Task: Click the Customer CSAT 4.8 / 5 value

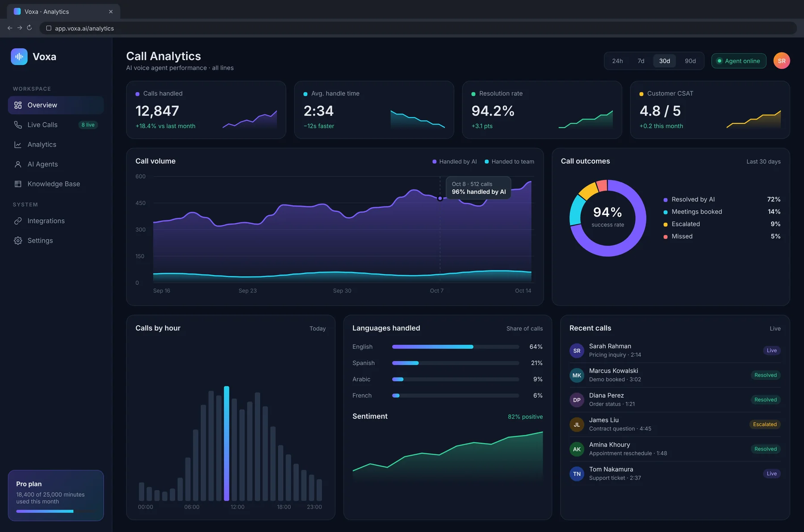Action: pos(660,111)
